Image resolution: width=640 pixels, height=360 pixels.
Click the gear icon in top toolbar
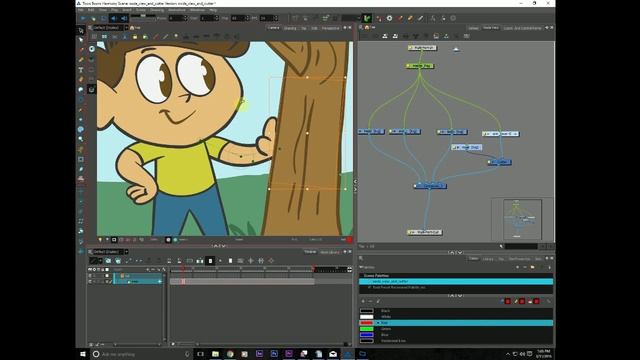point(389,18)
